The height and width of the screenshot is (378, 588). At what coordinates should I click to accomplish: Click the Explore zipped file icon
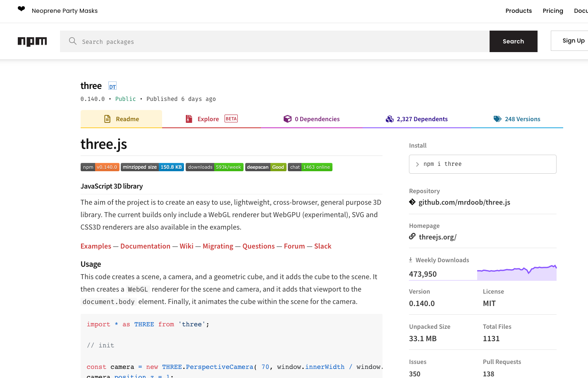(189, 119)
